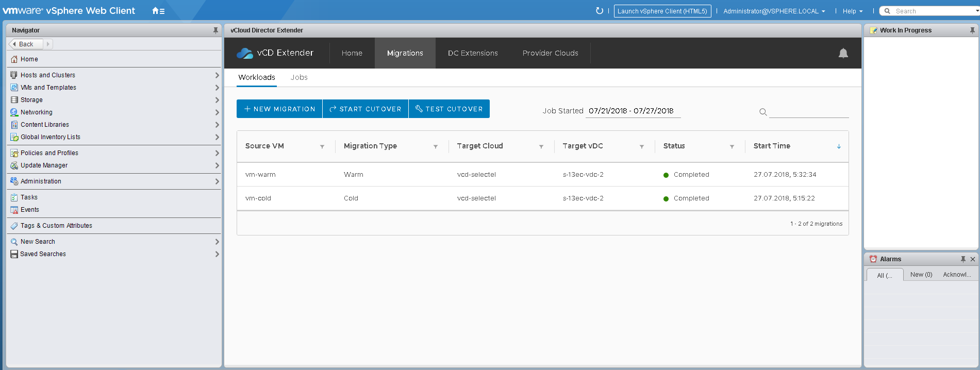
Task: Click the Networking icon
Action: (x=14, y=112)
